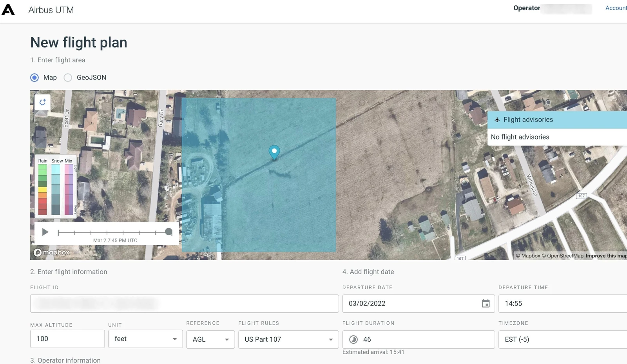Viewport: 627px width, 364px height.
Task: Click the flight duration field showing 46
Action: (419, 339)
